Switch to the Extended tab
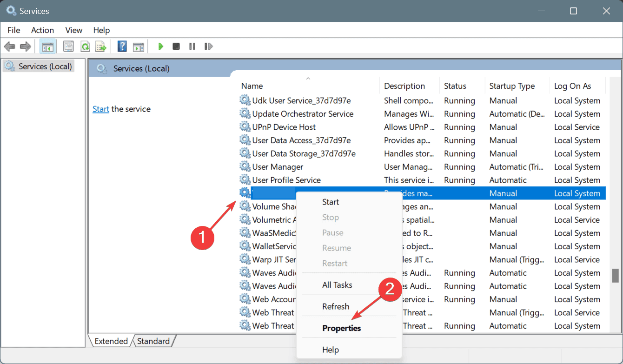 (111, 341)
